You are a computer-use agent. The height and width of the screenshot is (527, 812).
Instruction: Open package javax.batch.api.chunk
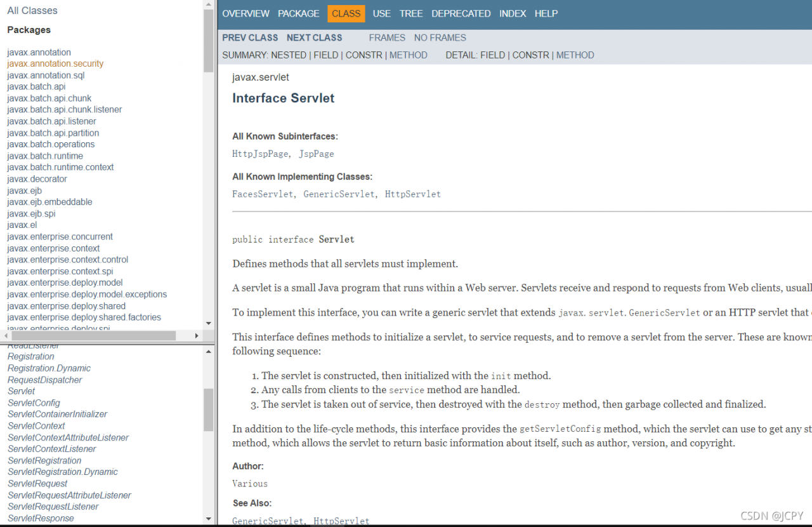49,98
